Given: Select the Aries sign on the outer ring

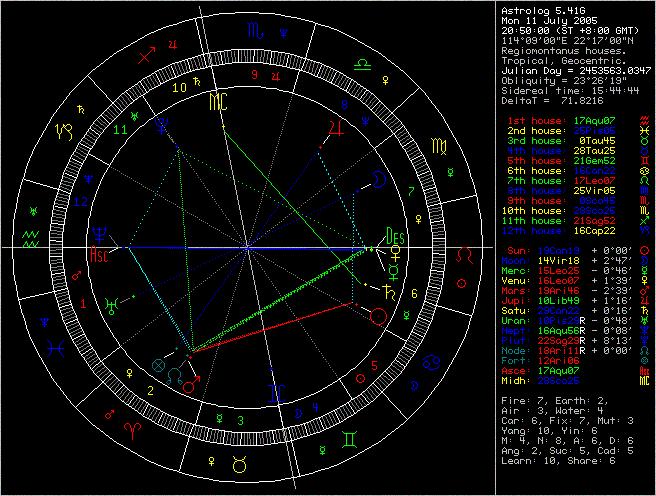Looking at the screenshot, I should click(x=131, y=428).
